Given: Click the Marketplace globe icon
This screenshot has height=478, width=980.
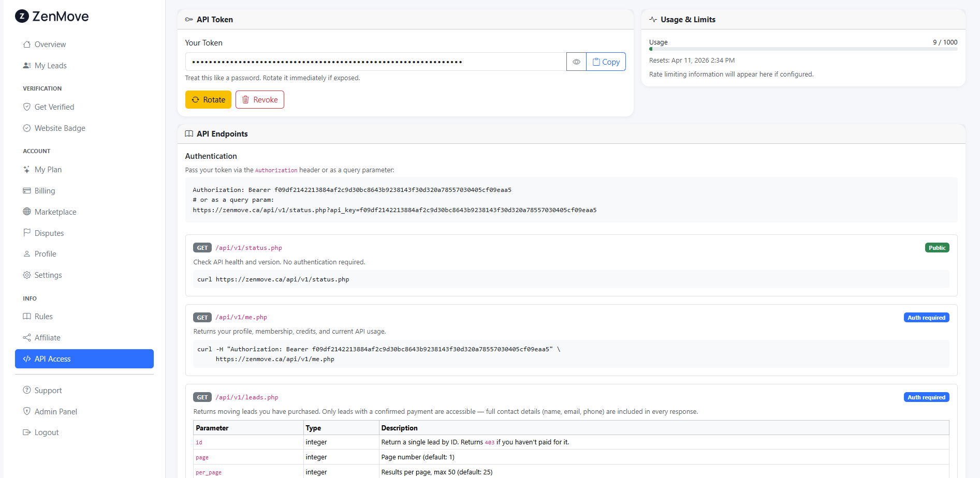Looking at the screenshot, I should point(27,212).
